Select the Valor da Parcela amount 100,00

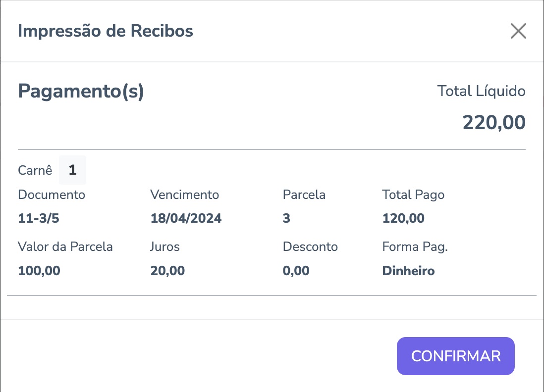[x=39, y=271]
